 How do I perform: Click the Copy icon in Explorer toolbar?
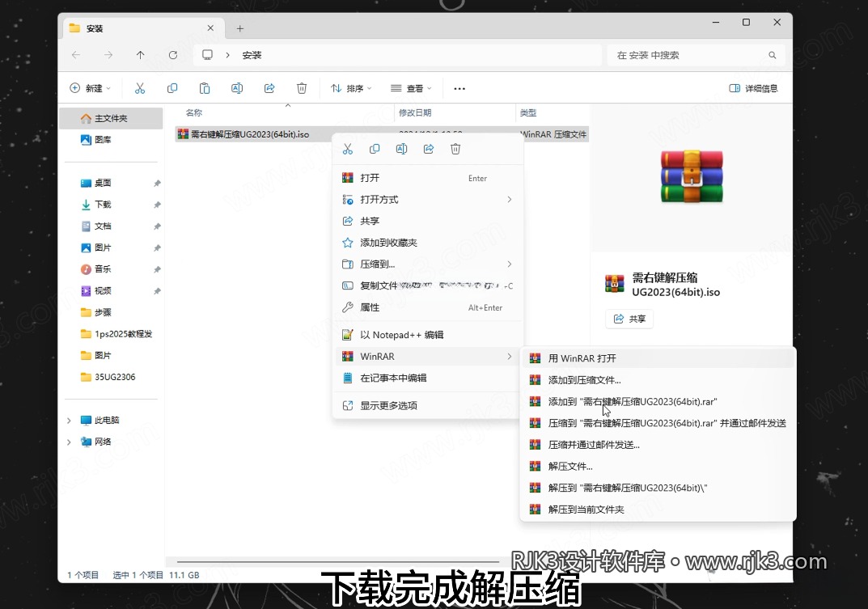[x=172, y=88]
